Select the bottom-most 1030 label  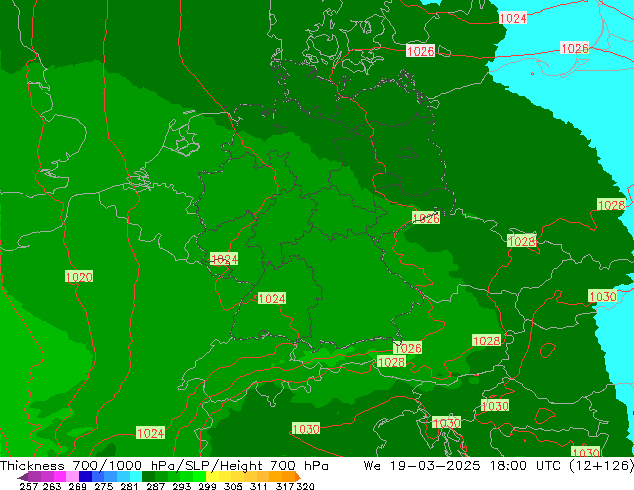[x=585, y=452]
